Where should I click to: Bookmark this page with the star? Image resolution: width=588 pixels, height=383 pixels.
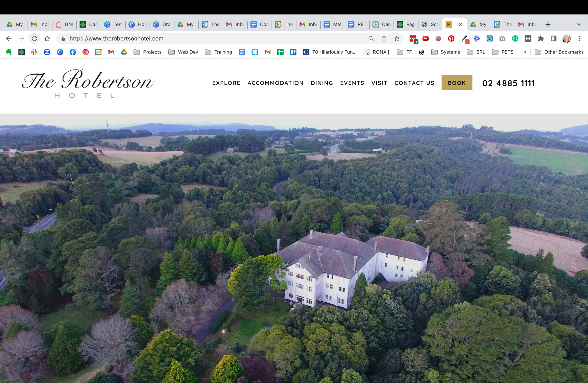pyautogui.click(x=397, y=38)
